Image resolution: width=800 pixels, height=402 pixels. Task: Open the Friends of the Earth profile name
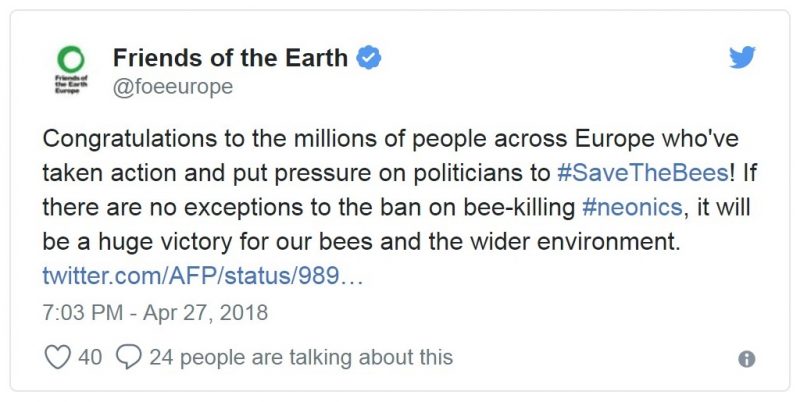[x=230, y=57]
